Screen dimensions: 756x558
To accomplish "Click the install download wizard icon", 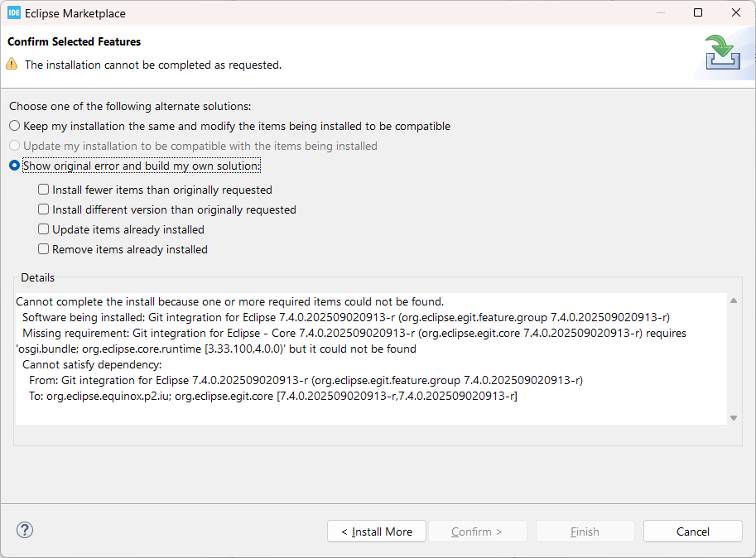I will [723, 54].
